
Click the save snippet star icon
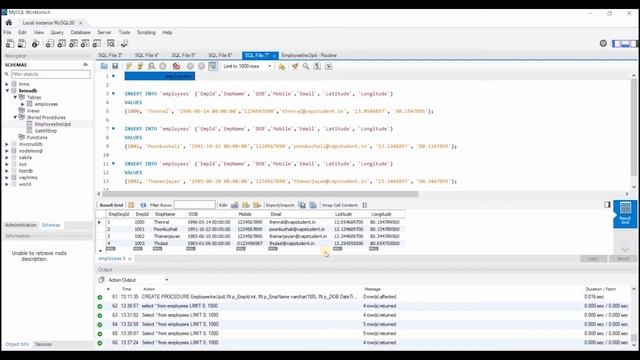coord(282,66)
